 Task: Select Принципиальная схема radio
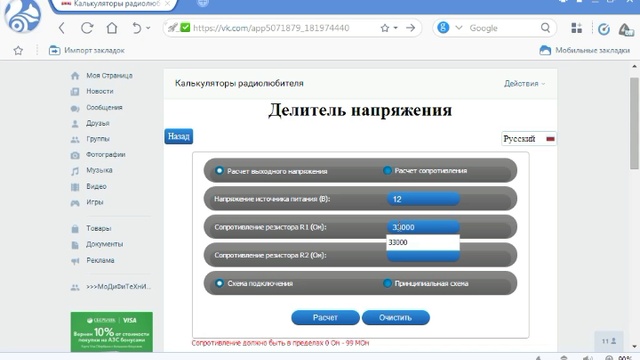tap(387, 283)
